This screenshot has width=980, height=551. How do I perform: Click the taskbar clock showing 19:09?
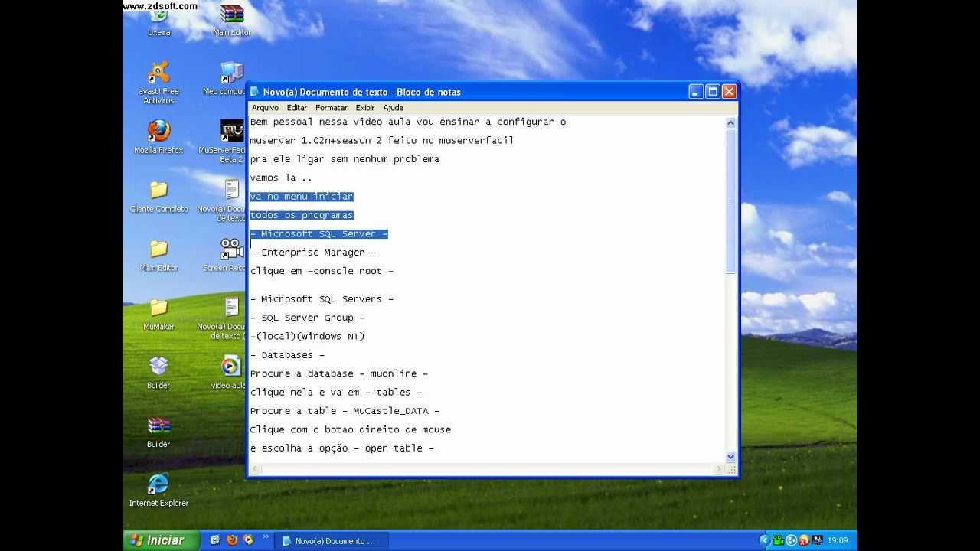[x=838, y=540]
